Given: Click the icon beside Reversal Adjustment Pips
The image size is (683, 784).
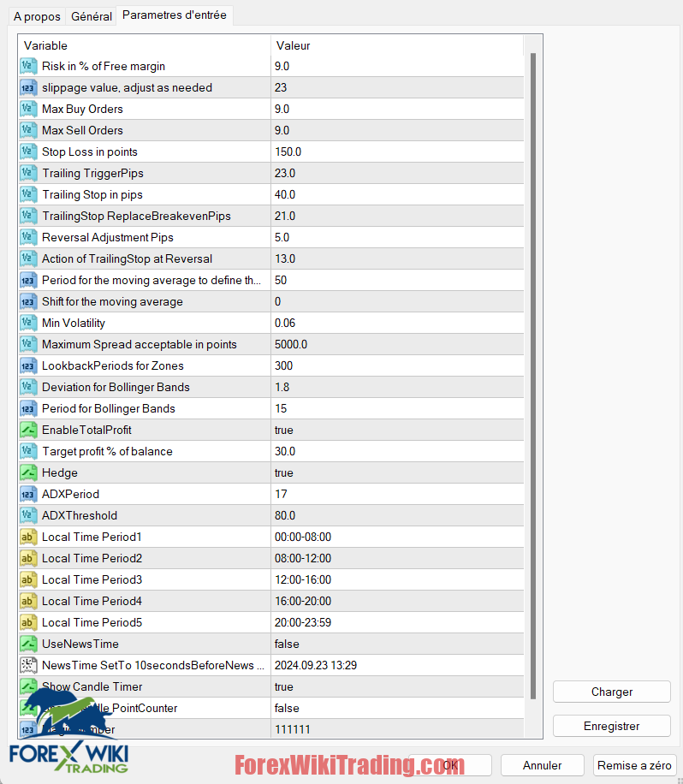Looking at the screenshot, I should [x=28, y=237].
